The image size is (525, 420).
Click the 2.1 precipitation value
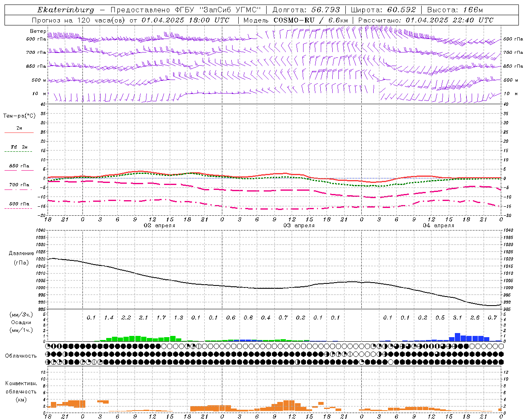point(144,318)
